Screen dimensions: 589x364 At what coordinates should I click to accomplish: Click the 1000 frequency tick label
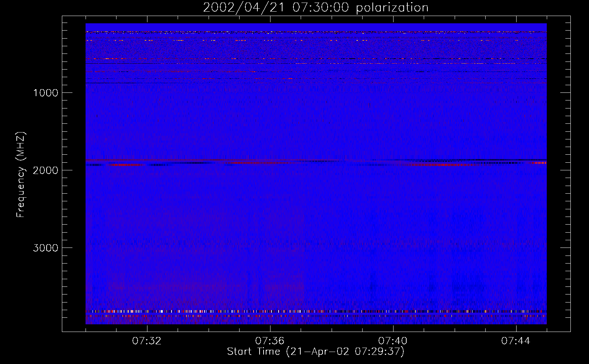46,93
